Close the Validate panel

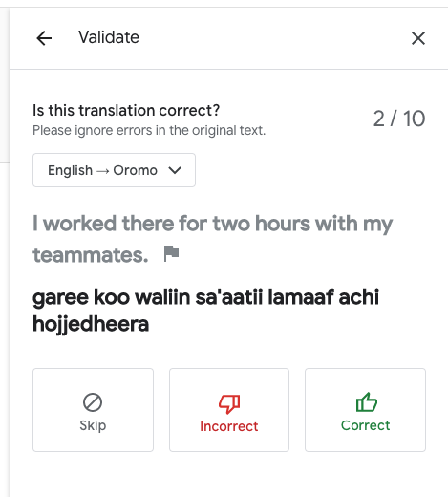point(418,38)
